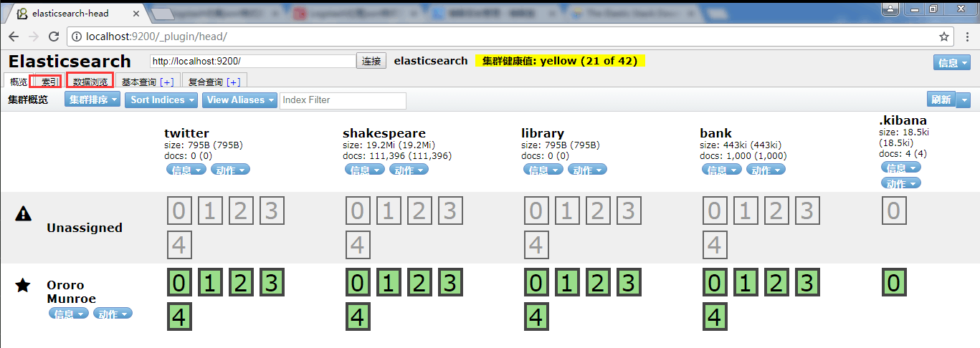Click the Ororo Munroe node name
Screen dimensions: 980x348
(x=71, y=291)
